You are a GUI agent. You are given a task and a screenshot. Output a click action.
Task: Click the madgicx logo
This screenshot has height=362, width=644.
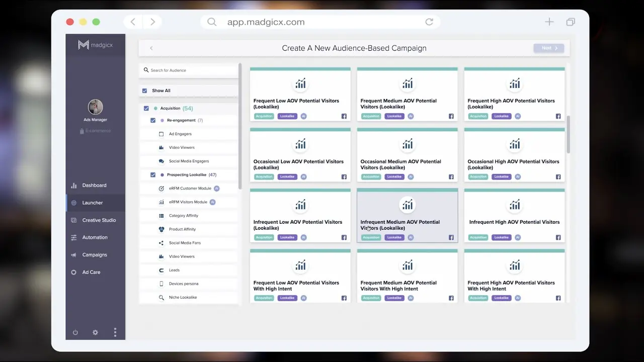click(x=95, y=45)
